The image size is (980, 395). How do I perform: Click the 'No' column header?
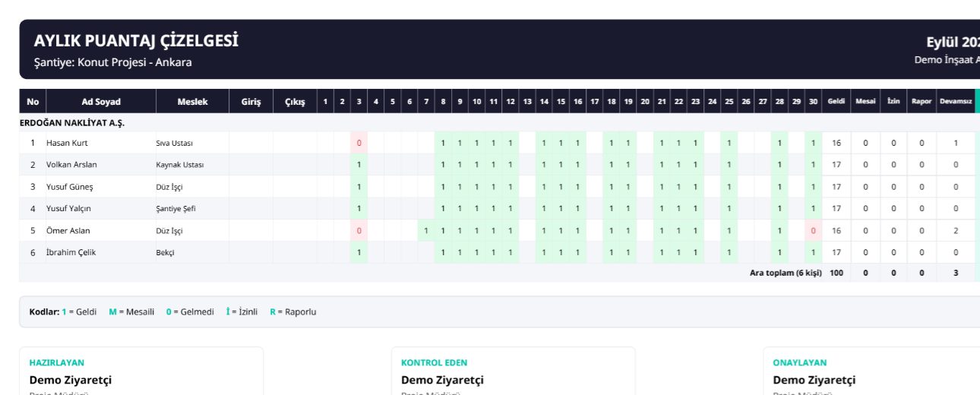(33, 102)
